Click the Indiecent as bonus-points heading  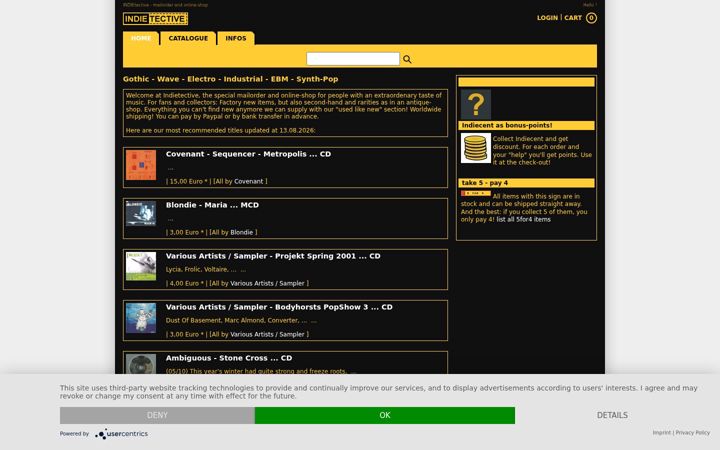(507, 125)
